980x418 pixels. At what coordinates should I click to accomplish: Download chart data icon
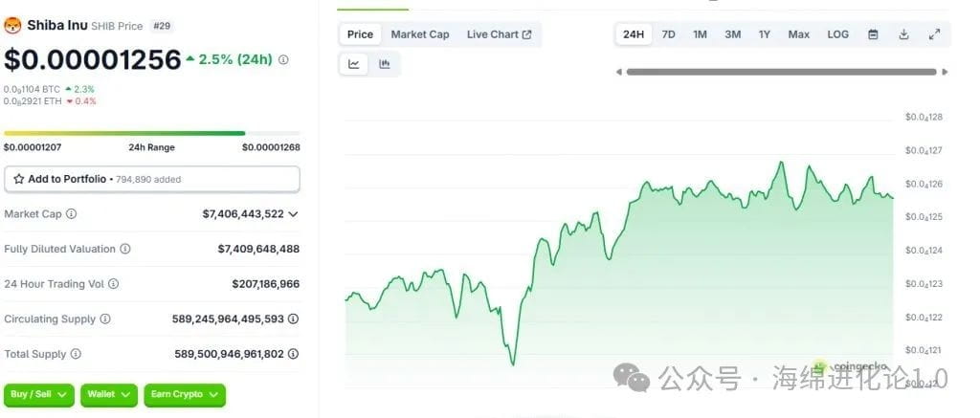(903, 34)
